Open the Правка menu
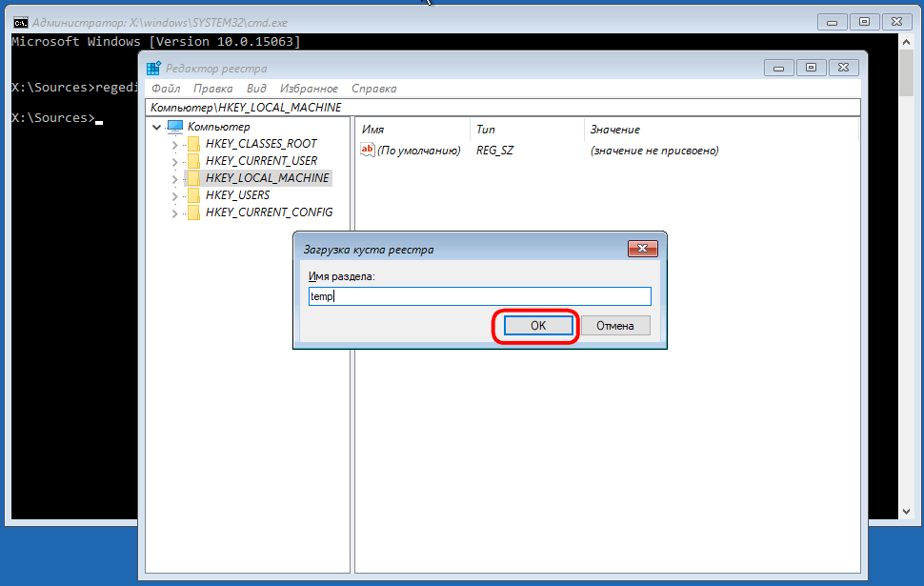 pyautogui.click(x=212, y=89)
